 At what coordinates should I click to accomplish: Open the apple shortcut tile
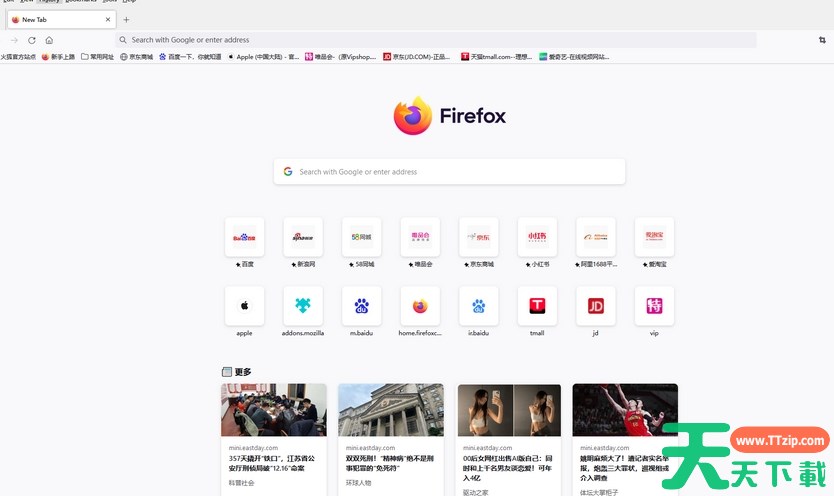tap(244, 306)
